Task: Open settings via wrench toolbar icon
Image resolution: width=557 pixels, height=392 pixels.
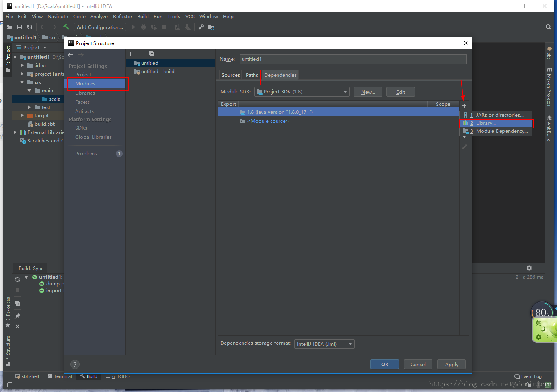Action: pyautogui.click(x=201, y=27)
